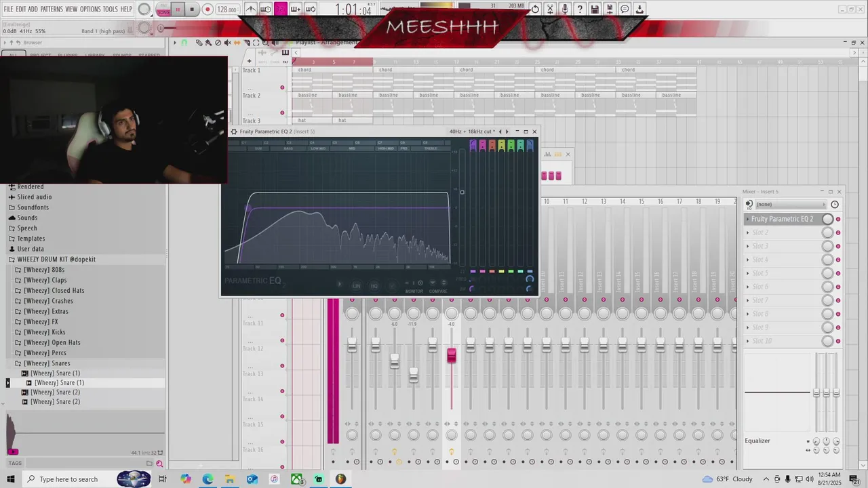
Task: Open the ADD menu
Action: click(33, 9)
